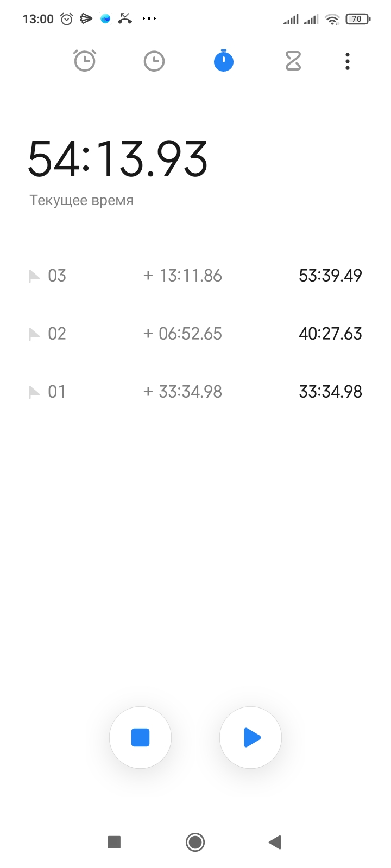Open recent apps with square button
Image resolution: width=391 pixels, height=868 pixels.
click(114, 842)
